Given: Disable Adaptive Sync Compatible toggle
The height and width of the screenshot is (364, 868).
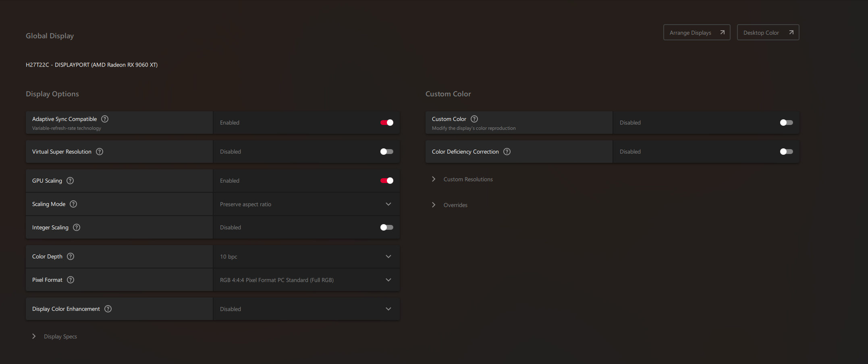Looking at the screenshot, I should coord(387,123).
